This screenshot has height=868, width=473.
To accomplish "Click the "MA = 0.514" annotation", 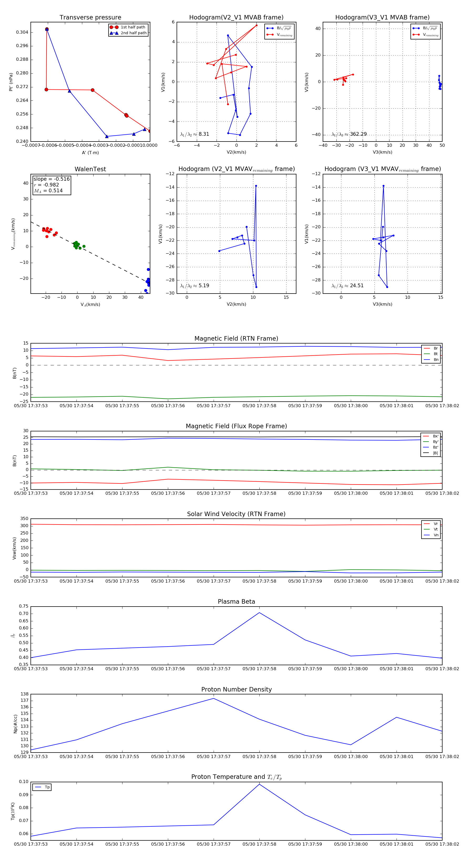I will pyautogui.click(x=48, y=191).
